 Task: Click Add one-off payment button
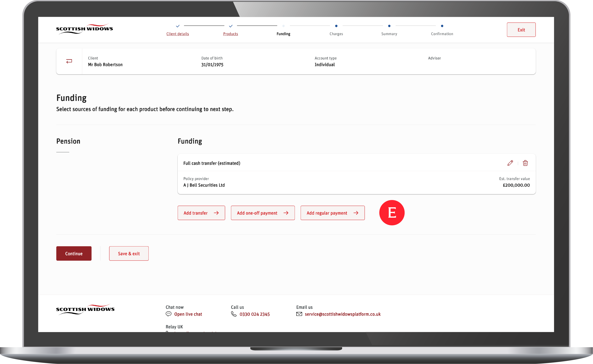(263, 213)
